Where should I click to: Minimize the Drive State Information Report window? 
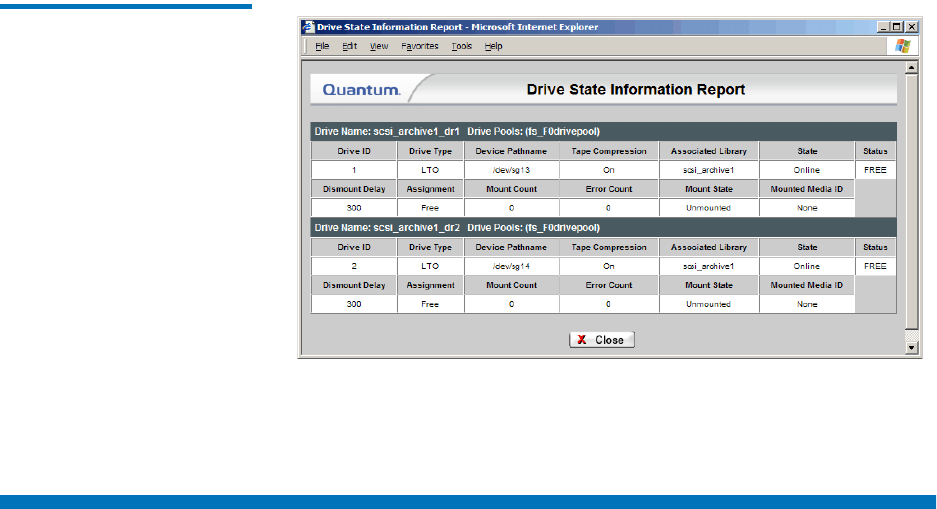(884, 27)
